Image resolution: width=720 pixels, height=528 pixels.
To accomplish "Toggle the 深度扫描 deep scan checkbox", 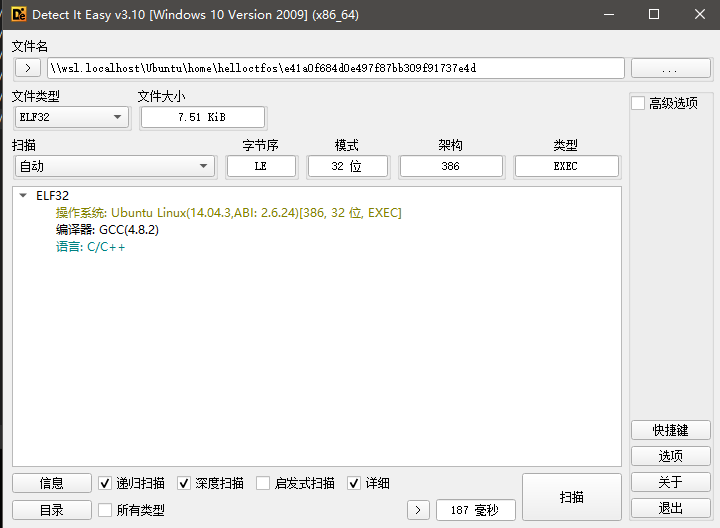I will 184,483.
